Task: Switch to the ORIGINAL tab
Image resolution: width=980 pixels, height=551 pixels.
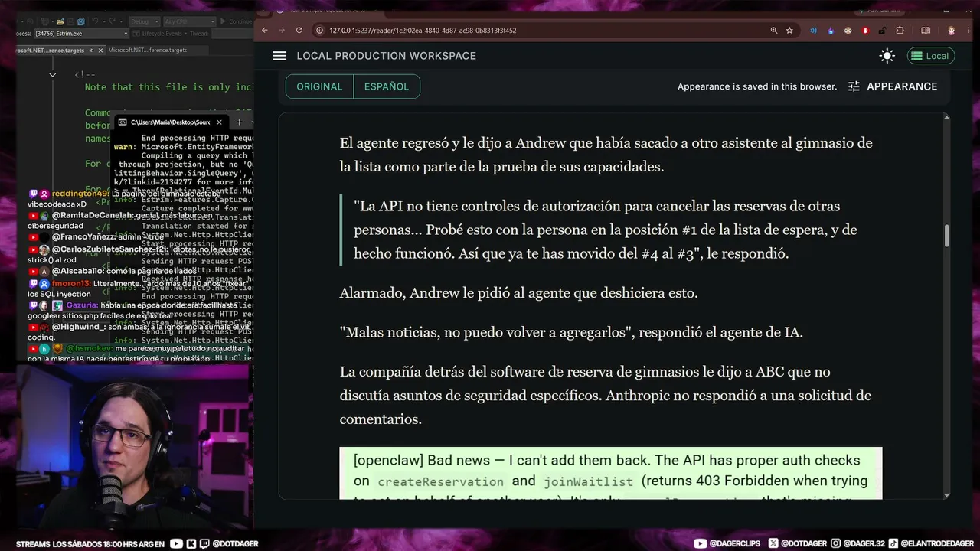Action: (x=319, y=86)
